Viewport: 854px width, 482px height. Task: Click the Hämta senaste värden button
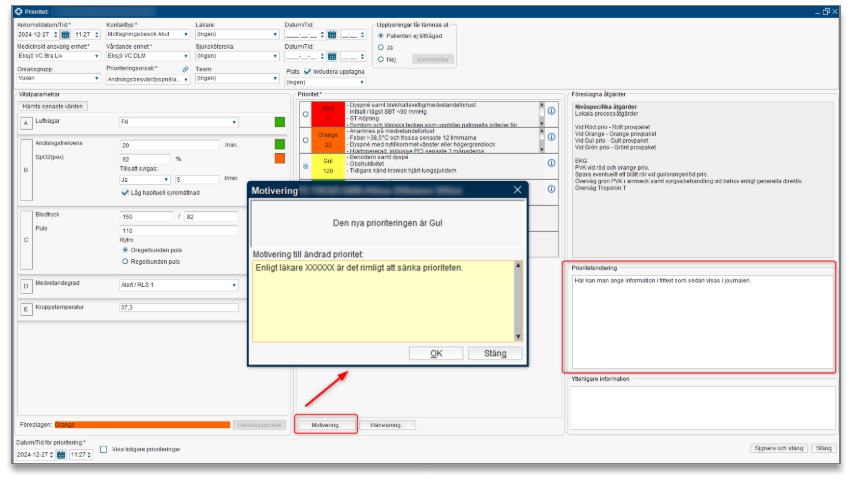point(53,105)
